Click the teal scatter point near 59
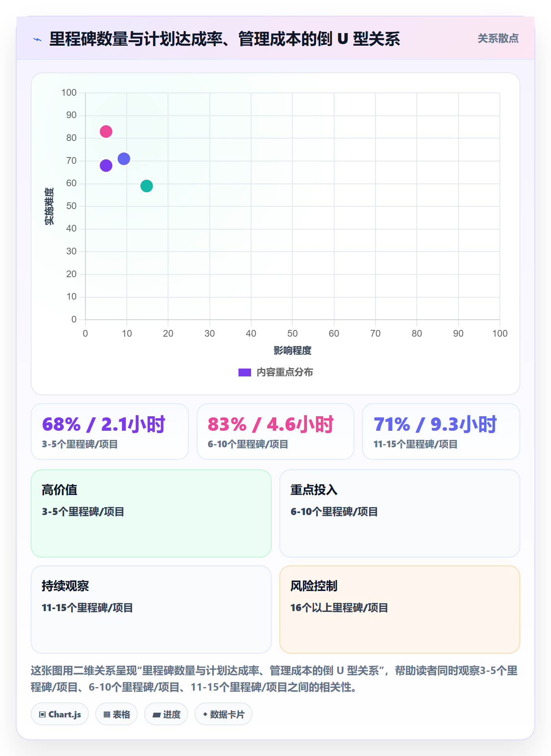 [146, 186]
